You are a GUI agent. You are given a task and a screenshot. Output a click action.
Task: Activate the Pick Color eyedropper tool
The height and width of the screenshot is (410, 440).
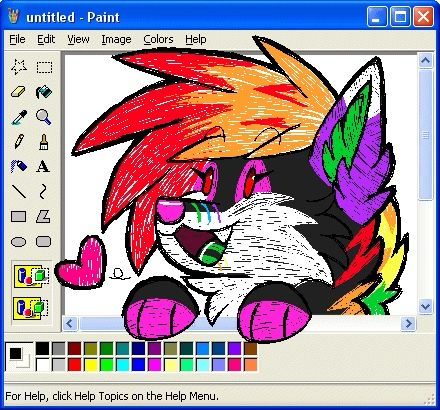(x=19, y=117)
